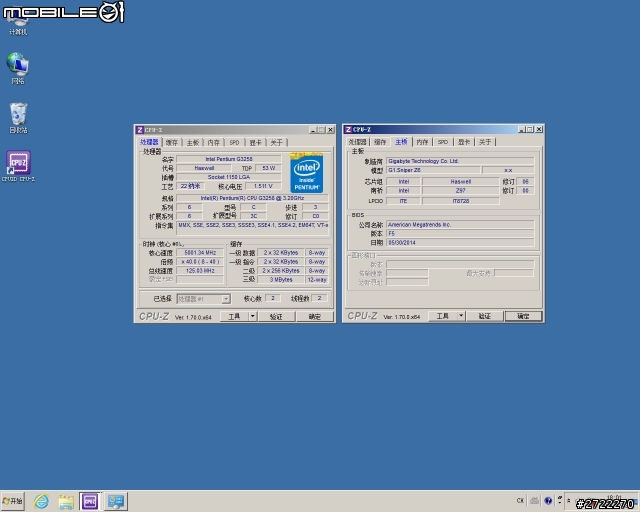
Task: Click the Z icon in right CPU-Z title bar
Action: coord(348,129)
